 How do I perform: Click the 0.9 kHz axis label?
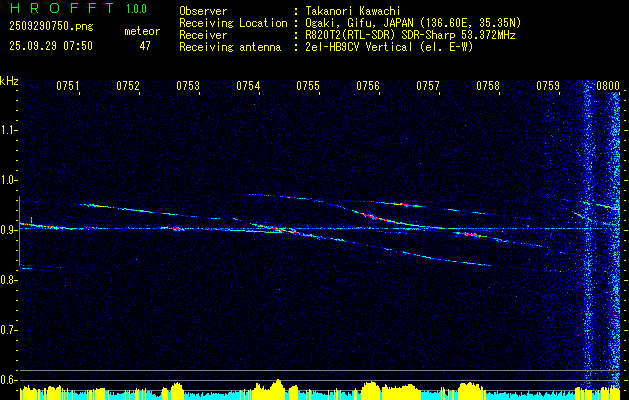pos(8,230)
